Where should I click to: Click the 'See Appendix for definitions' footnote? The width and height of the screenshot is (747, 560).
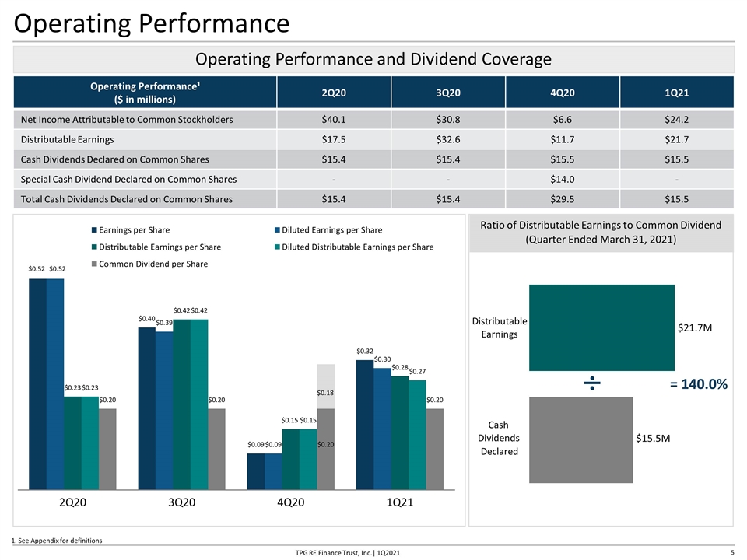point(57,541)
